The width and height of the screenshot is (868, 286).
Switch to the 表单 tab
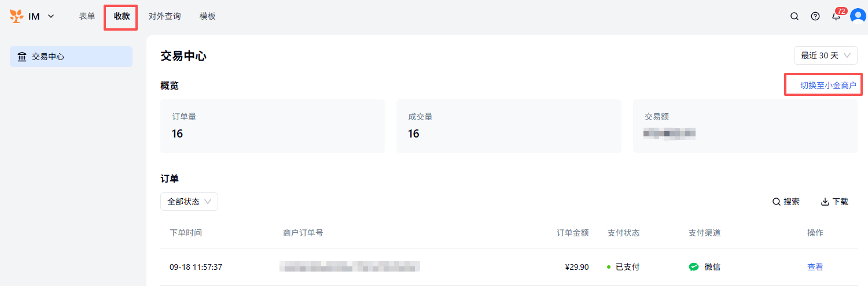click(87, 16)
